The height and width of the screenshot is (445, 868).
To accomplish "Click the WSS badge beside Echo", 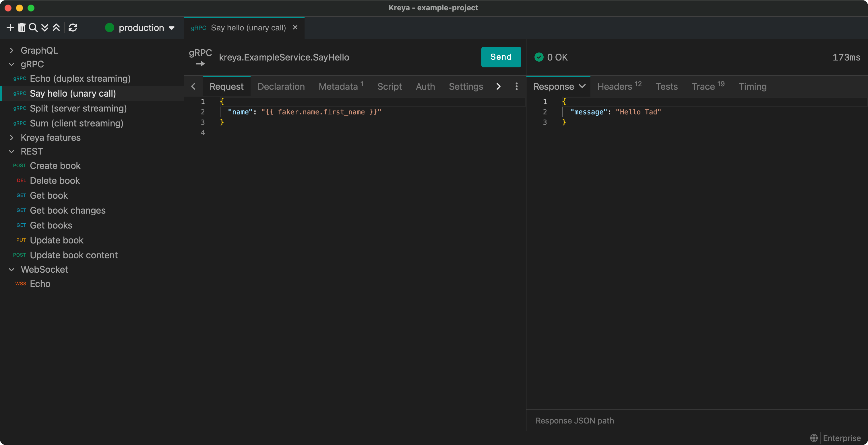I will pyautogui.click(x=21, y=284).
